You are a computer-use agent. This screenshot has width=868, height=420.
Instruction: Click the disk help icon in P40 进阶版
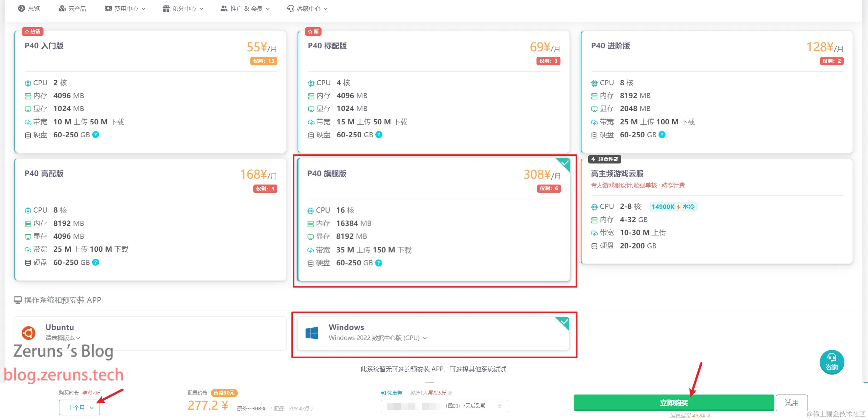[x=662, y=135]
